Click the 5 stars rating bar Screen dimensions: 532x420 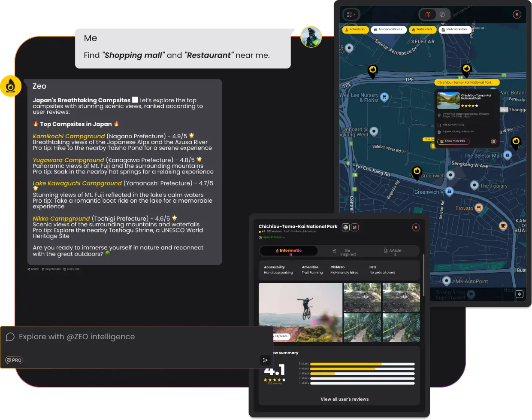coord(362,364)
